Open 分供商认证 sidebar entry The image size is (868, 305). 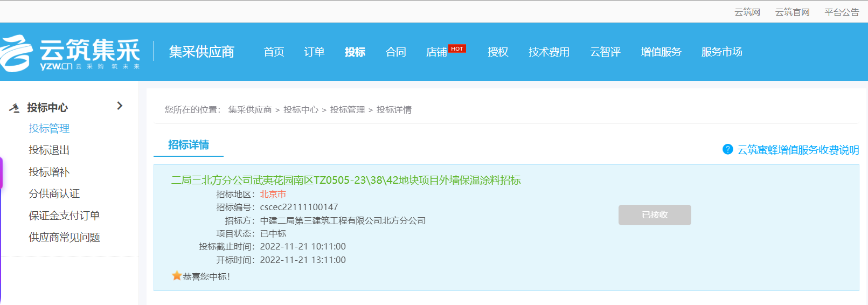coord(54,193)
